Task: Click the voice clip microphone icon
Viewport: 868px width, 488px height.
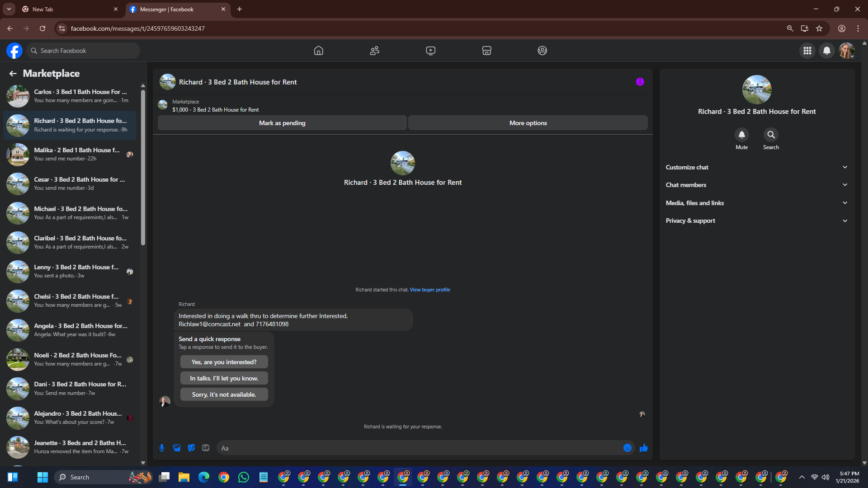Action: click(x=162, y=448)
